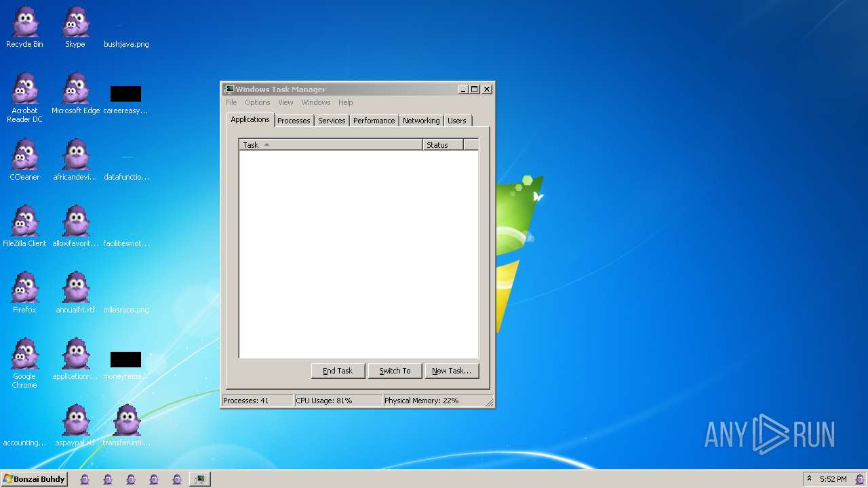
Task: Expand hidden system tray icons
Action: tap(809, 479)
